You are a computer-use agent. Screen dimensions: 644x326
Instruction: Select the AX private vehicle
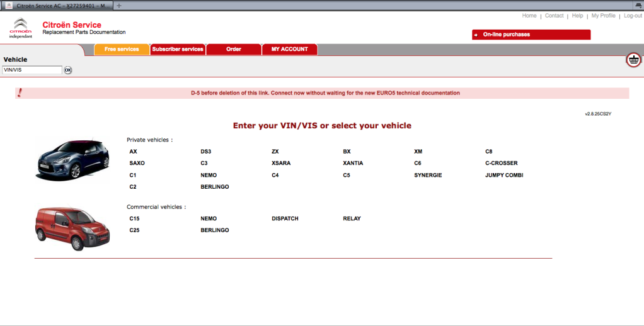click(x=133, y=151)
